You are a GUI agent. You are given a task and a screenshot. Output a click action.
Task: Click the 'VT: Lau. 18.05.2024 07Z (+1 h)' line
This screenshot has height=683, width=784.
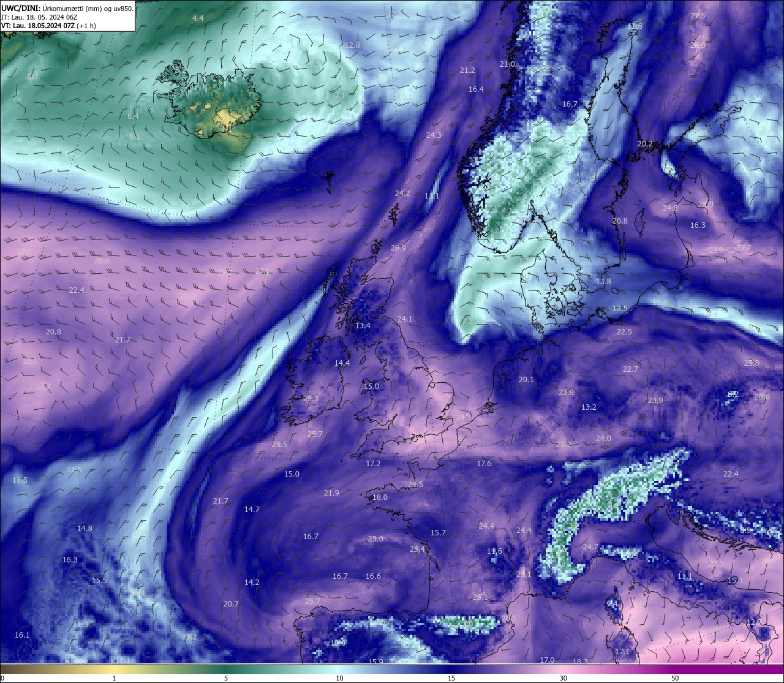[x=48, y=26]
